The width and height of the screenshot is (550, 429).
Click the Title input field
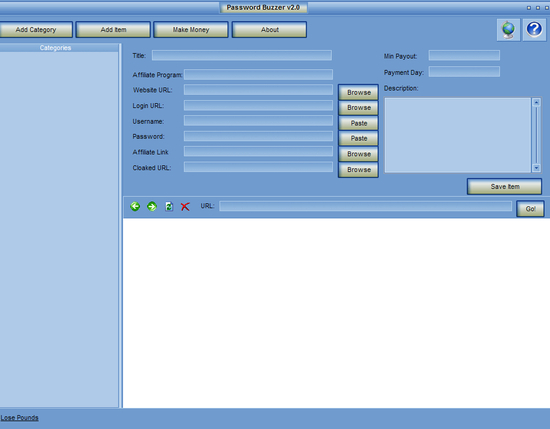242,55
